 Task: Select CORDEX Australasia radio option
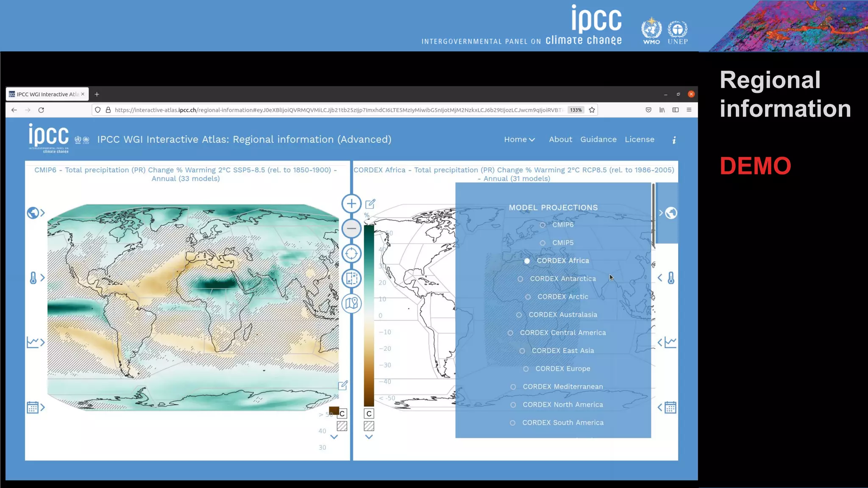[x=556, y=315]
